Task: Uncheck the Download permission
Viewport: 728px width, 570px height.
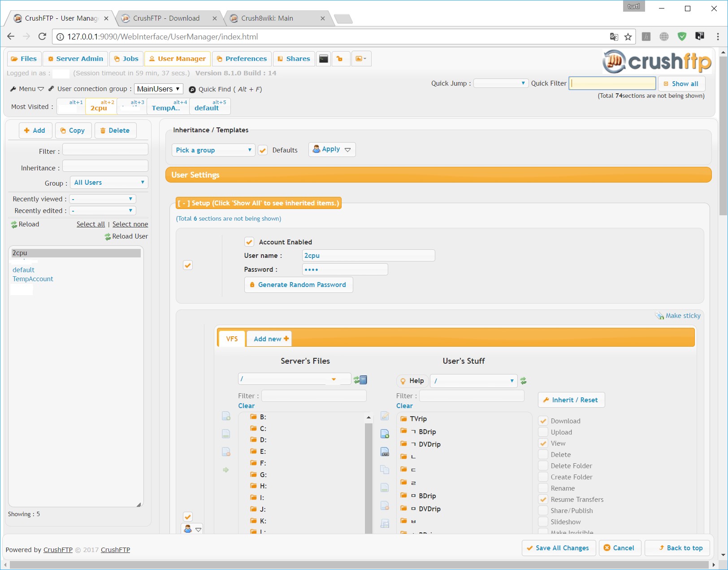Action: click(543, 421)
